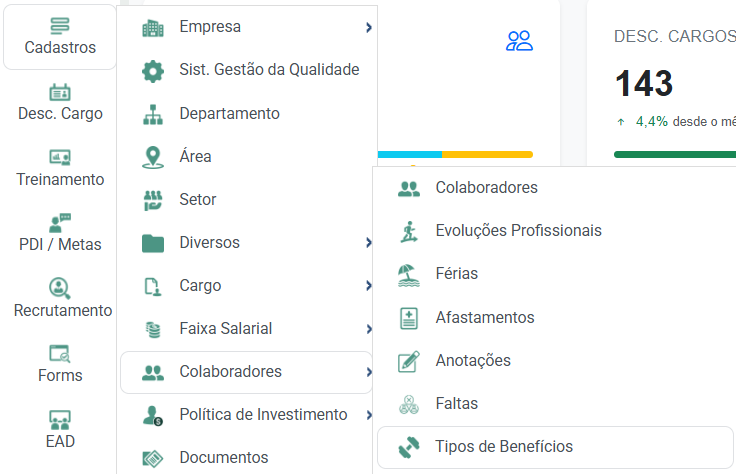Go to the Recrutamento magnifier icon
736x474 pixels.
60,288
